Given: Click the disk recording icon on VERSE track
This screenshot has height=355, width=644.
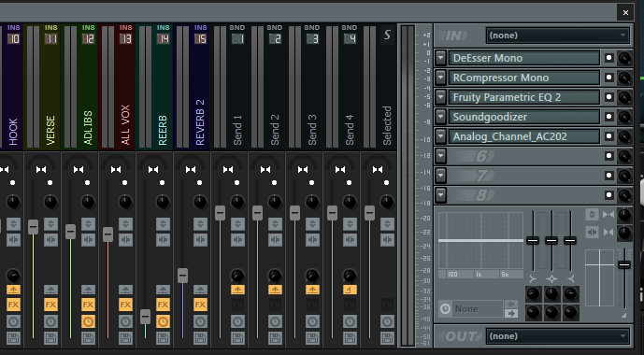Looking at the screenshot, I should click(50, 338).
